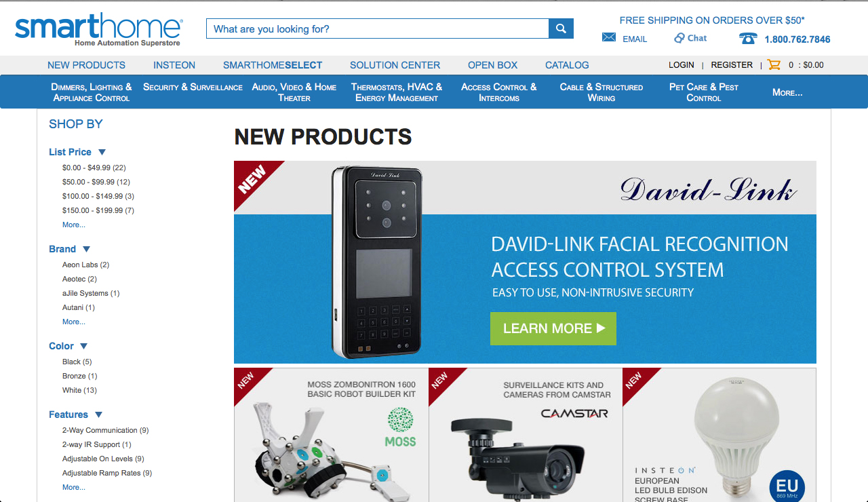Viewport: 868px width, 502px height.
Task: Collapse the Brand filter arrow
Action: (86, 250)
